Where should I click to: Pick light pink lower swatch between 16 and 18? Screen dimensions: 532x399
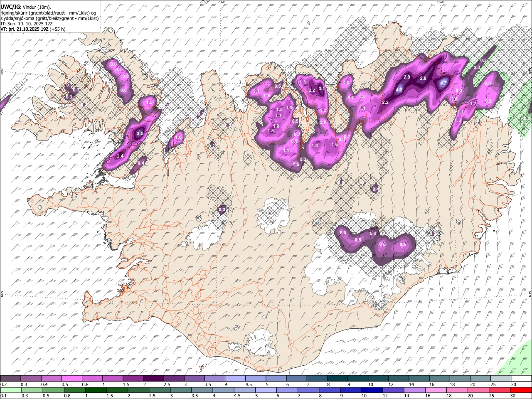436,390
